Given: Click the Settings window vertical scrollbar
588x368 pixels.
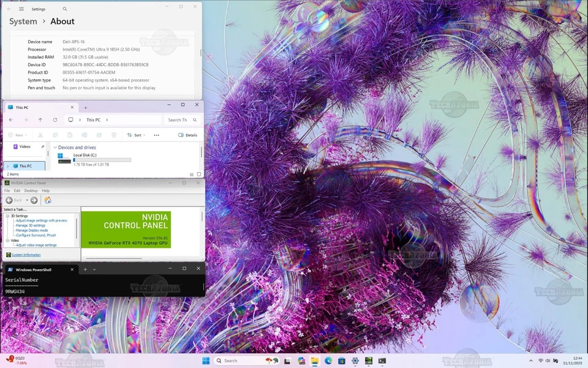Looking at the screenshot, I should (x=201, y=53).
